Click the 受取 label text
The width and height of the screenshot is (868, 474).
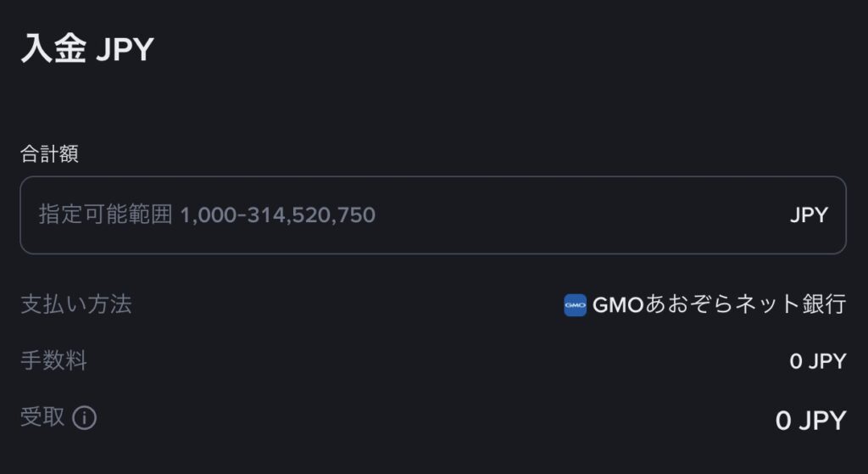pos(42,417)
